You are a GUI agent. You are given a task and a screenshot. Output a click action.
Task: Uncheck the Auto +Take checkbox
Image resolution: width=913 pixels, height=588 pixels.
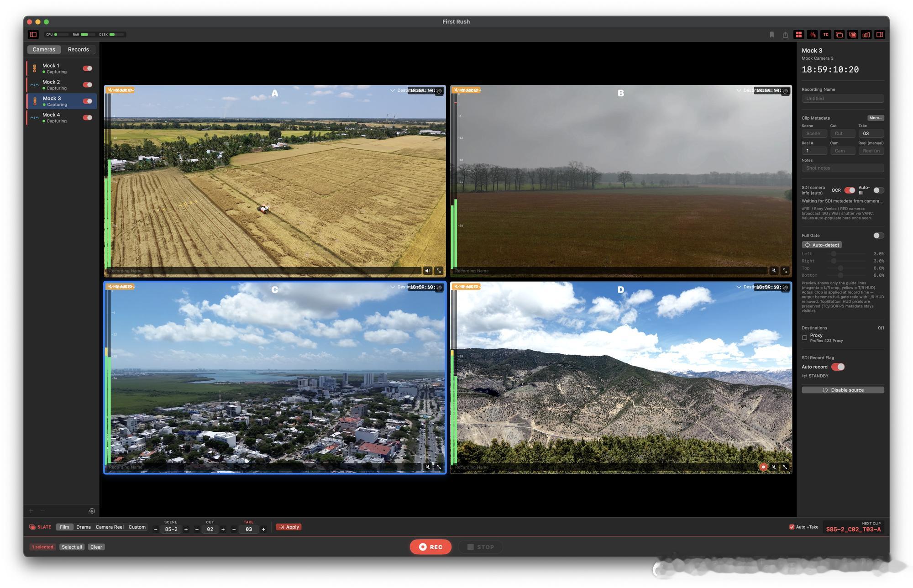(792, 527)
